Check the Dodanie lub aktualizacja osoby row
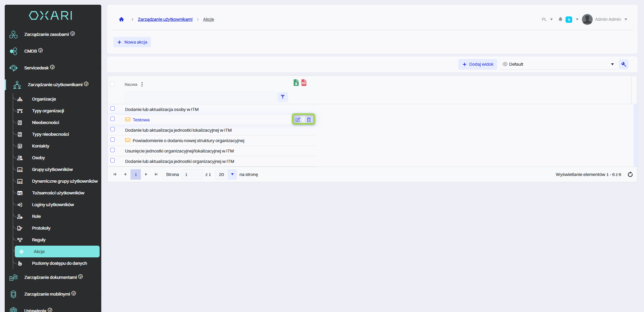Viewport: 644px width, 312px height. [113, 109]
